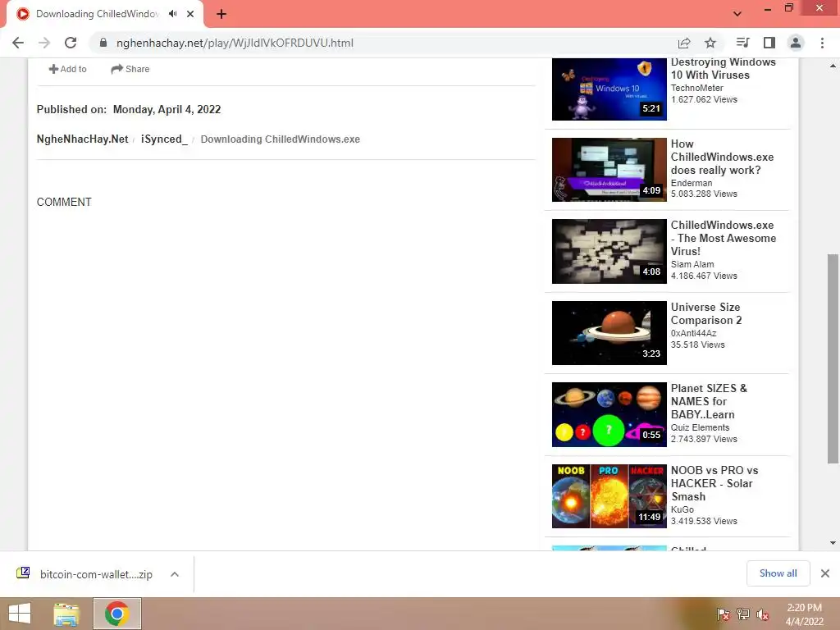Viewport: 840px width, 630px height.
Task: Click the KuGo channel name
Action: point(682,509)
